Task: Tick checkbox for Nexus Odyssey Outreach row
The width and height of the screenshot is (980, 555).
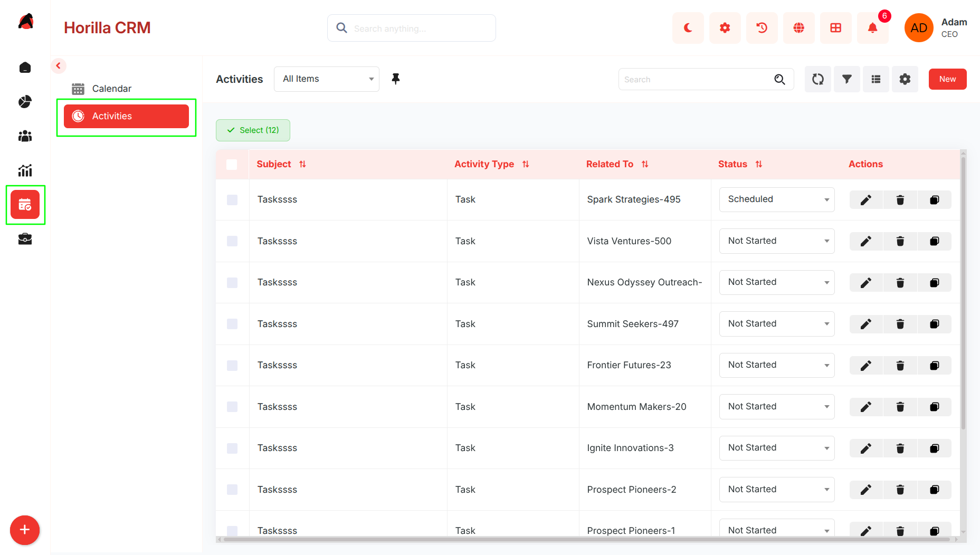Action: click(x=232, y=283)
